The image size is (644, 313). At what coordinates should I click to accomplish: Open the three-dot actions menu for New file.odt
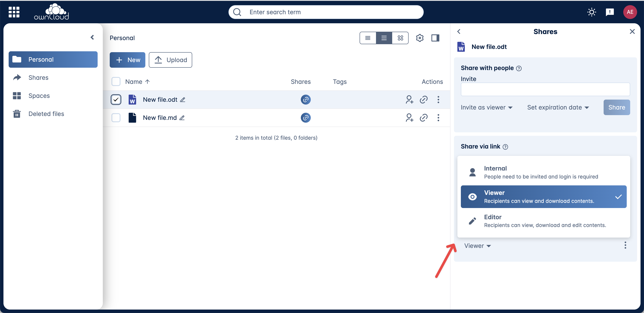coord(438,99)
